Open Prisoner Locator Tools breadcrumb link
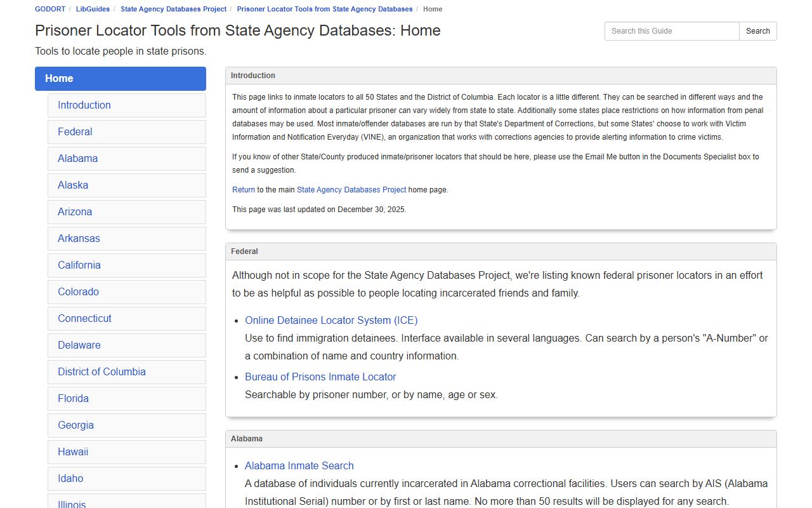This screenshot has width=812, height=508. tap(325, 9)
